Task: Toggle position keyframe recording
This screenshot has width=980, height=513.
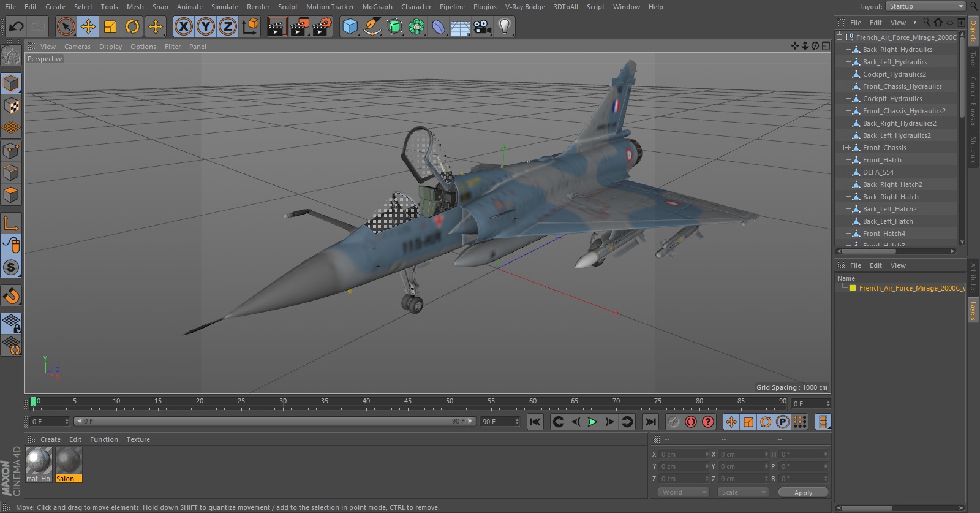Action: pyautogui.click(x=731, y=422)
